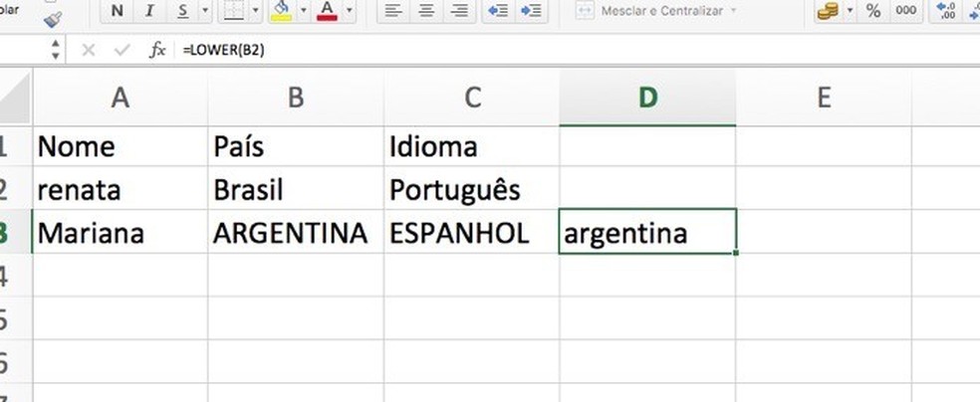Increase the cell indent
Image resolution: width=980 pixels, height=402 pixels.
coord(532,11)
